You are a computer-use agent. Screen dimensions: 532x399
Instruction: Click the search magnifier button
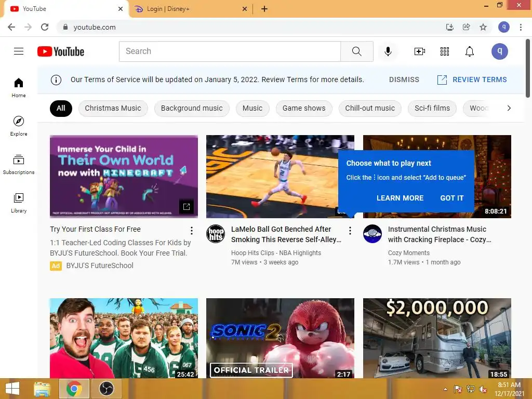(356, 51)
